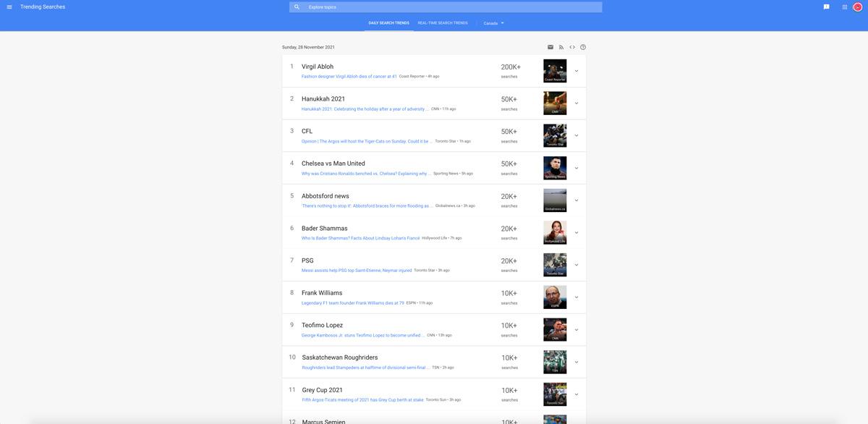Click the Explore topics search field
The image size is (868, 424).
pos(448,7)
